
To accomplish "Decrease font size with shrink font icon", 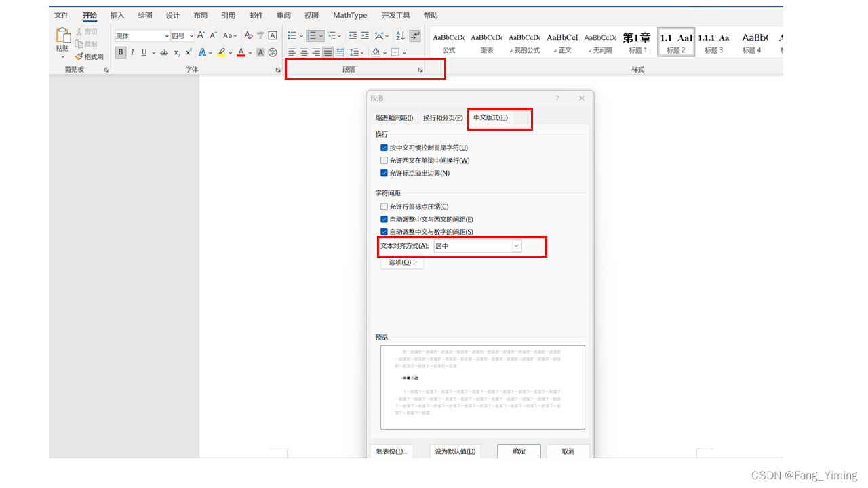I will point(213,35).
